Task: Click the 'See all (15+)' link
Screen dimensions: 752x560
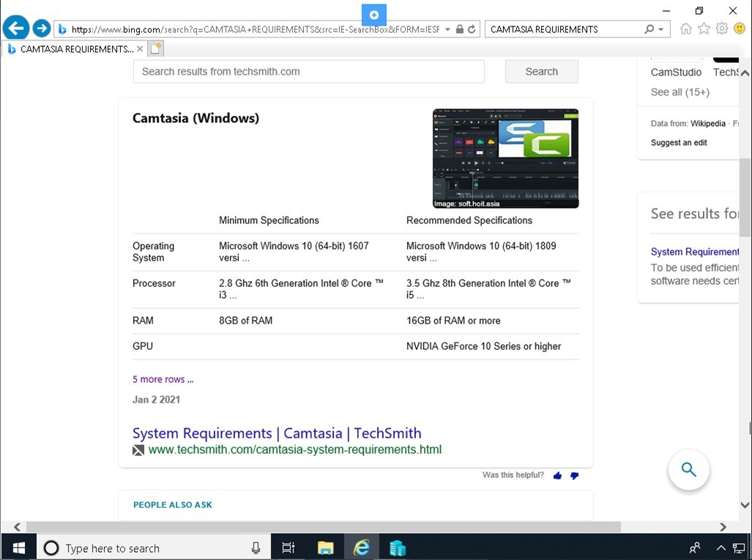Action: coord(680,92)
